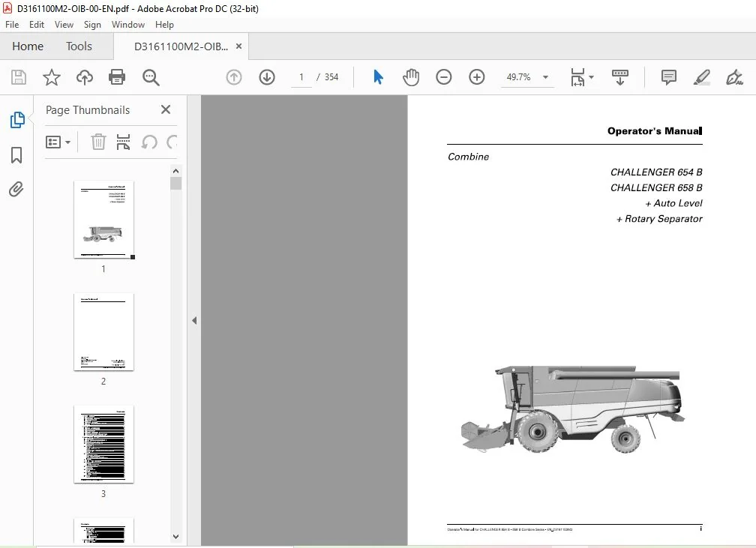Screen dimensions: 756x548
Task: Collapse the navigation pane arrow
Action: pyautogui.click(x=194, y=321)
